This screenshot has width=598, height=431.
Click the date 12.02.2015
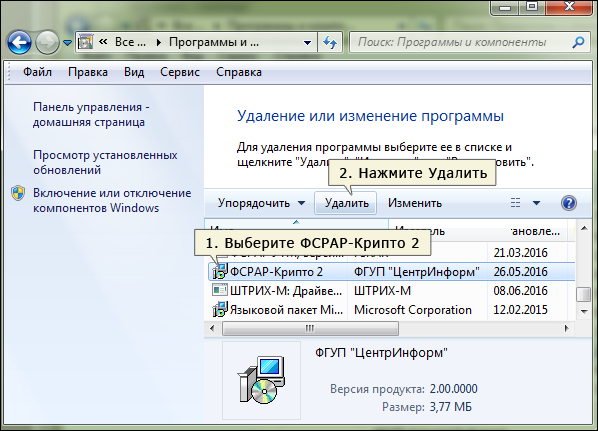click(521, 310)
